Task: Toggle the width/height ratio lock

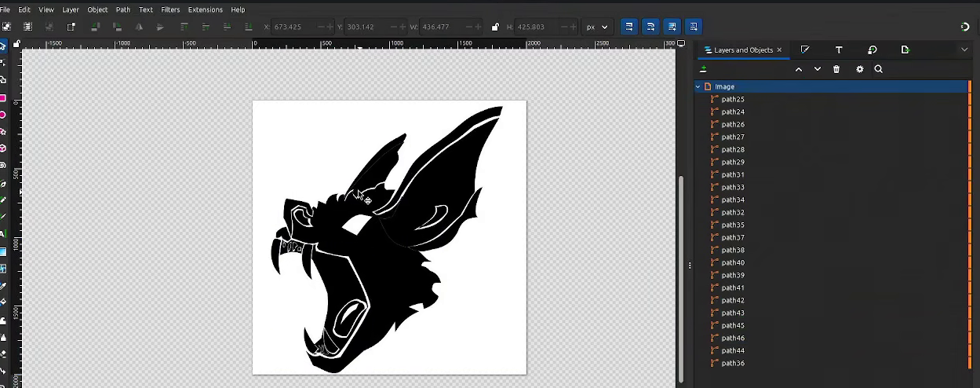Action: (x=494, y=27)
